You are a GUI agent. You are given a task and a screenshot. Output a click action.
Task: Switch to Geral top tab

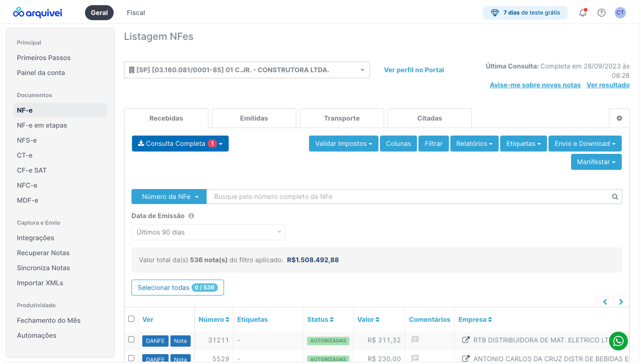point(99,13)
